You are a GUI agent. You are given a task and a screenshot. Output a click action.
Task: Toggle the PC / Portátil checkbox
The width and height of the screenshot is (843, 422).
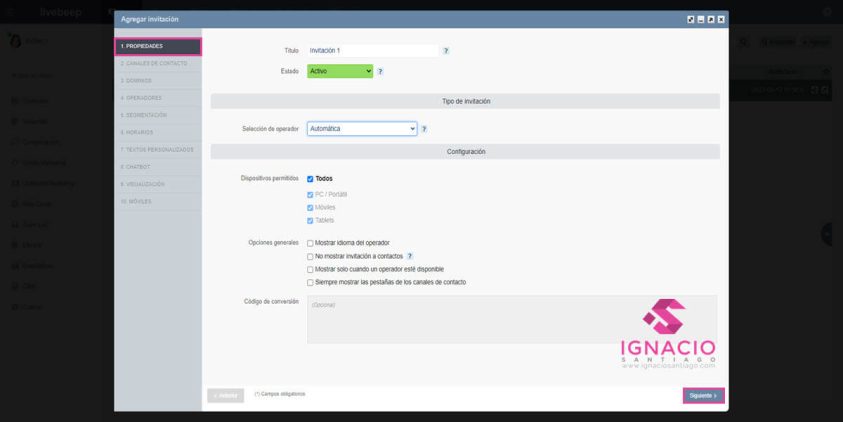(310, 195)
